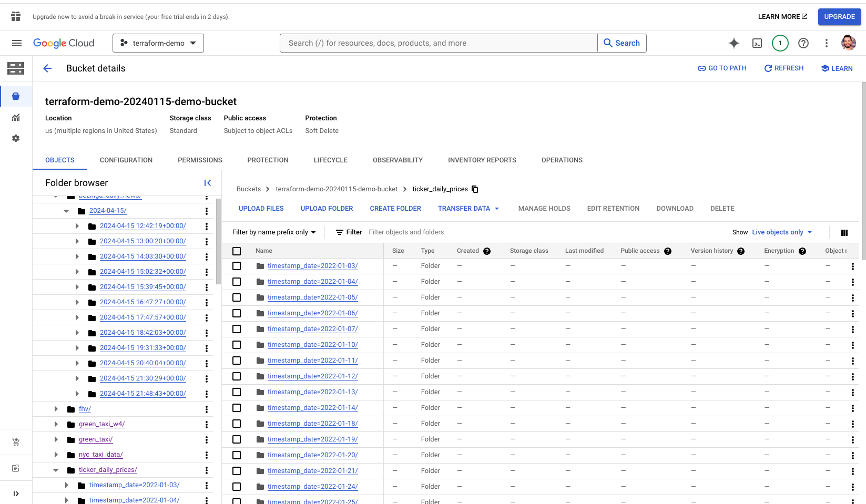Collapse the 2024-04-15/ tree folder

click(66, 211)
